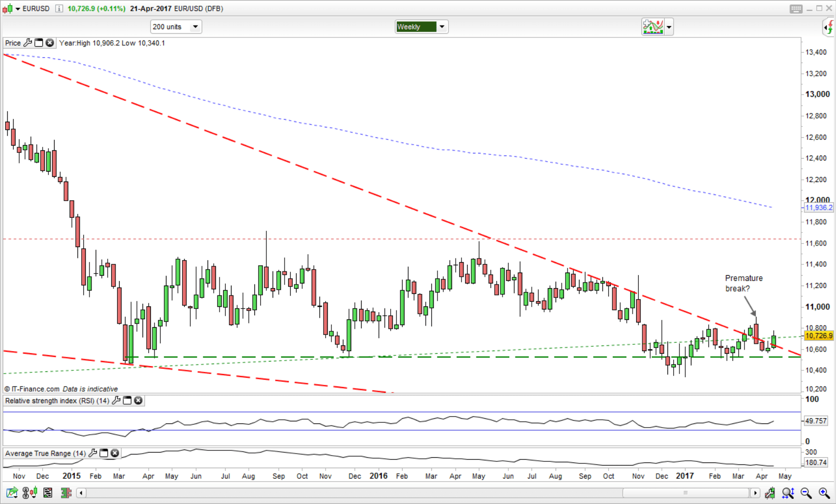This screenshot has width=836, height=504.
Task: Click the fit-chart zoom magnifier icon
Action: [x=789, y=493]
